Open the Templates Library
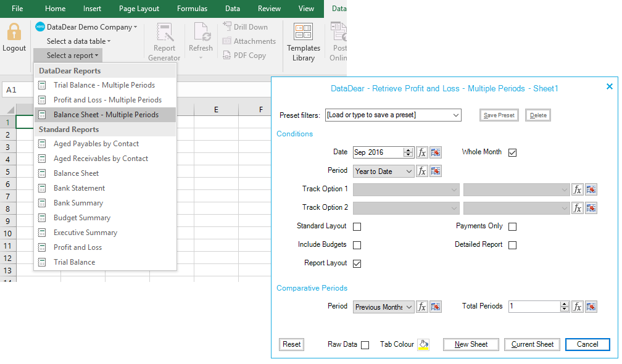Screen dimensions: 622x364 pos(304,41)
